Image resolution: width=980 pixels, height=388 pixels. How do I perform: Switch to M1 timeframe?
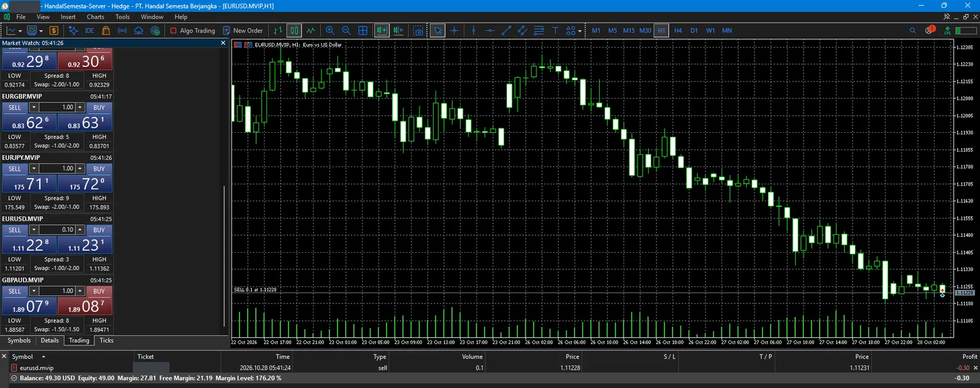[x=596, y=31]
